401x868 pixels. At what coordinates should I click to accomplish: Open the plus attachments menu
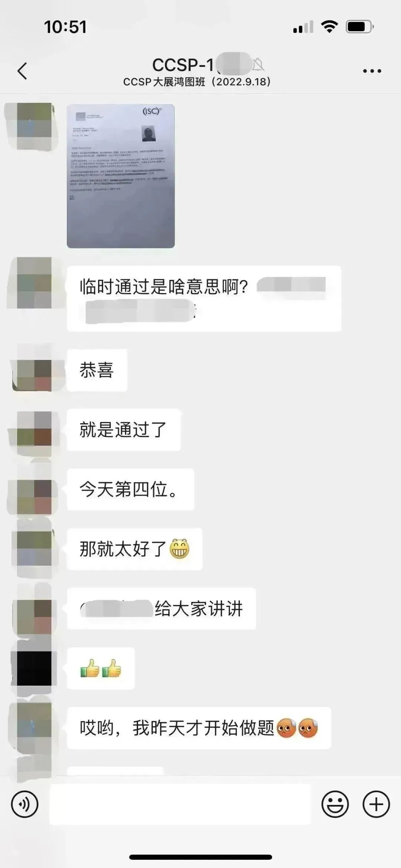376,804
